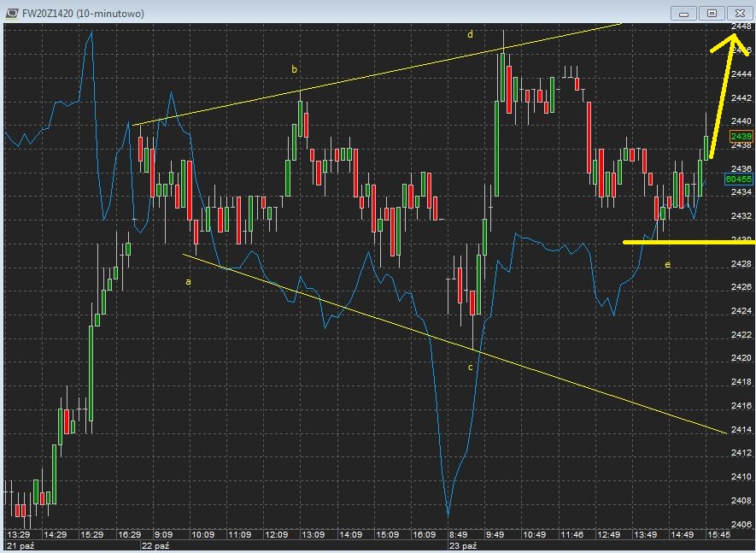The image size is (756, 553).
Task: Click price axis label 2444
Action: pyautogui.click(x=741, y=74)
